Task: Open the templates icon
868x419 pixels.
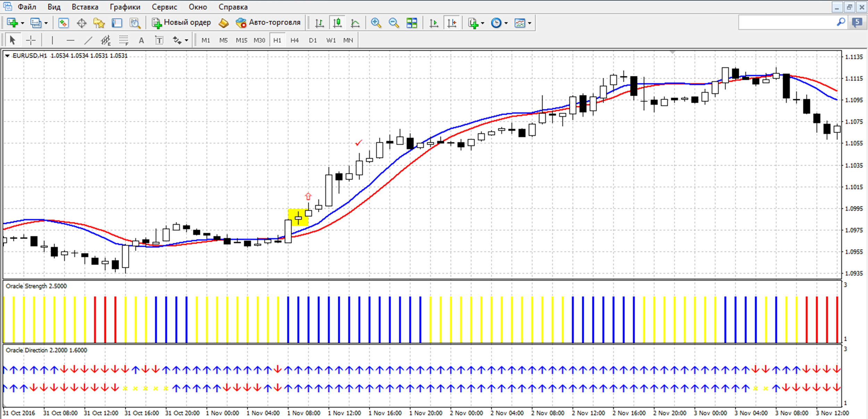Action: point(520,23)
